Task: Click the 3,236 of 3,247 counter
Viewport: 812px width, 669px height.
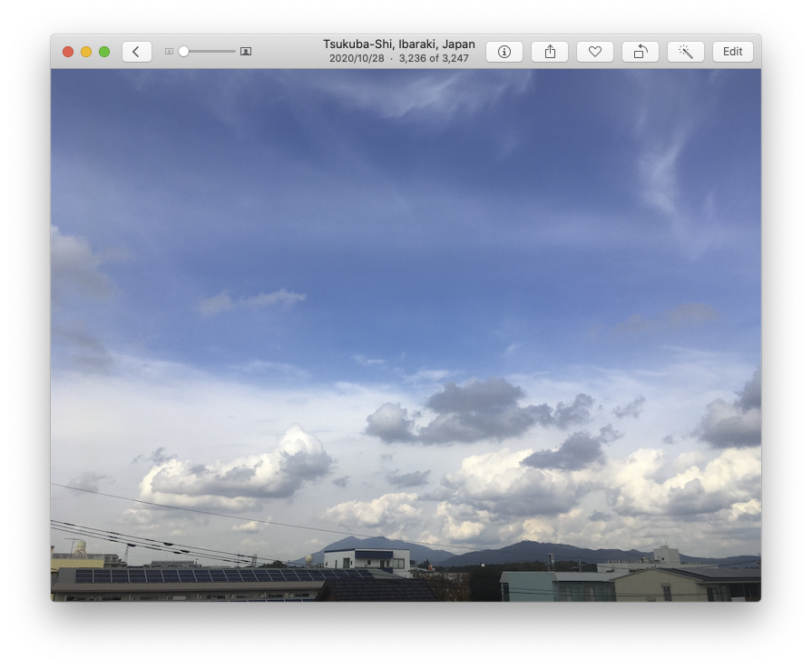Action: click(434, 59)
